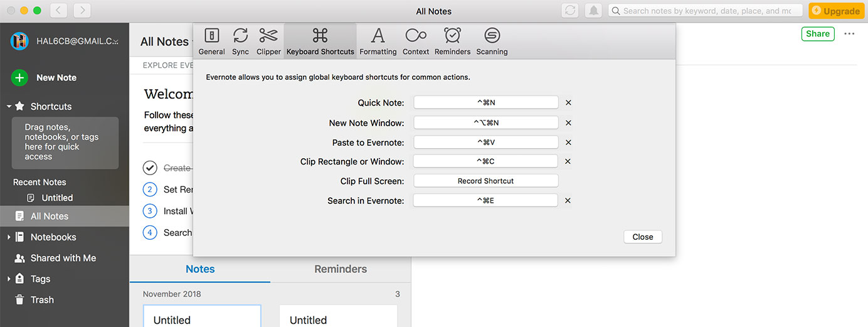Viewport: 868px width, 327px height.
Task: Open the Reminders preferences pane
Action: [452, 41]
